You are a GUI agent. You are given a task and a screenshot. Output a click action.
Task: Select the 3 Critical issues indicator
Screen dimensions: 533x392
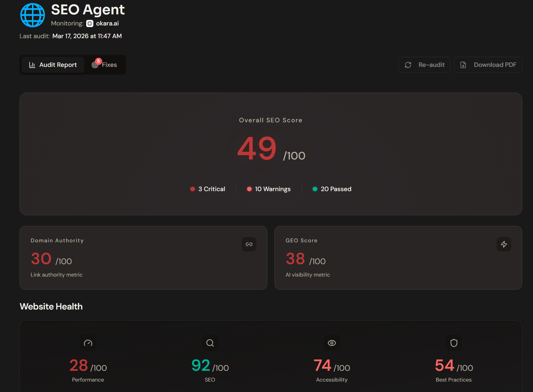click(208, 189)
